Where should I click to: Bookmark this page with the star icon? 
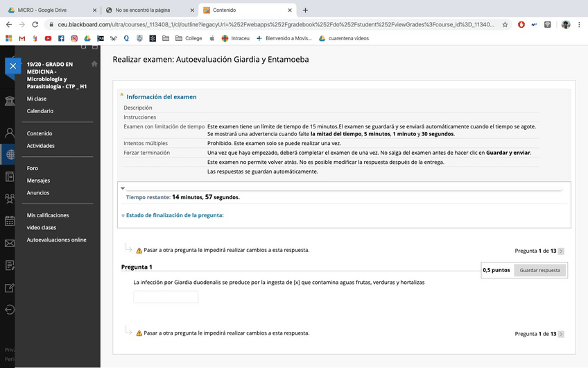[x=503, y=24]
